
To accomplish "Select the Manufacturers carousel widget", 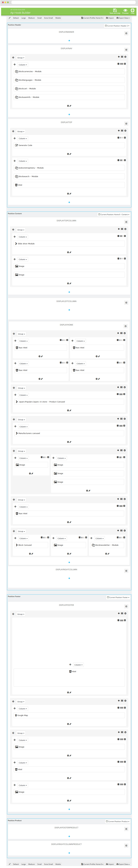I will tap(69, 433).
